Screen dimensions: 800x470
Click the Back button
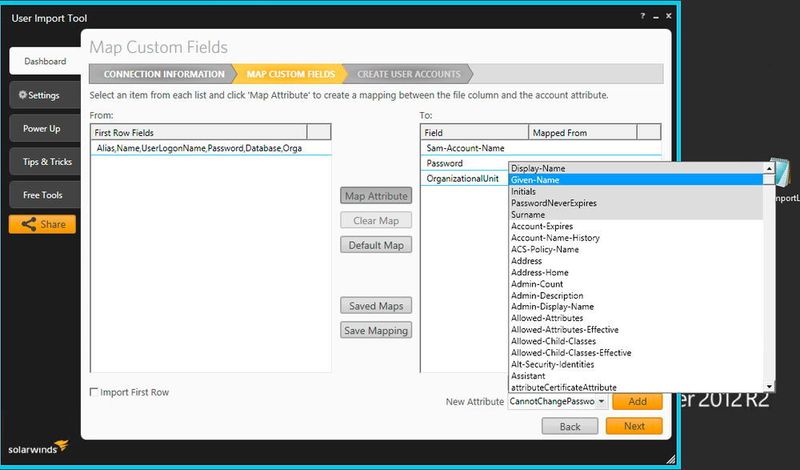pyautogui.click(x=570, y=426)
